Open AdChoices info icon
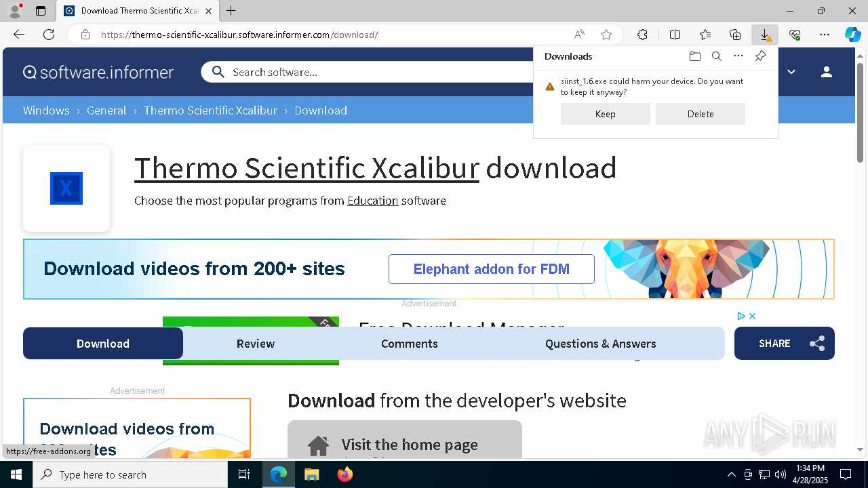 741,316
